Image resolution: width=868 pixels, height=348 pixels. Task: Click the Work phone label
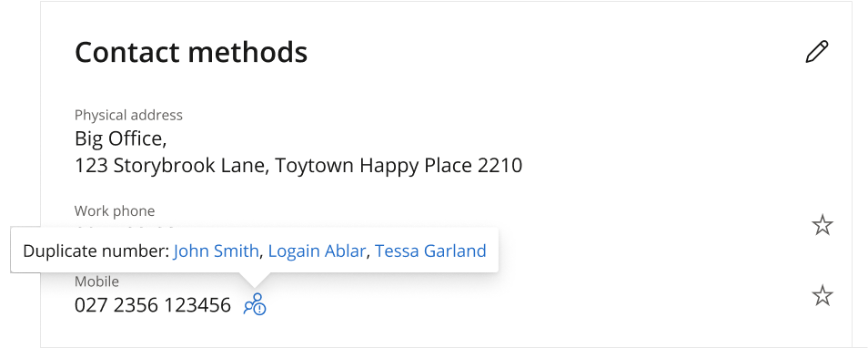115,211
